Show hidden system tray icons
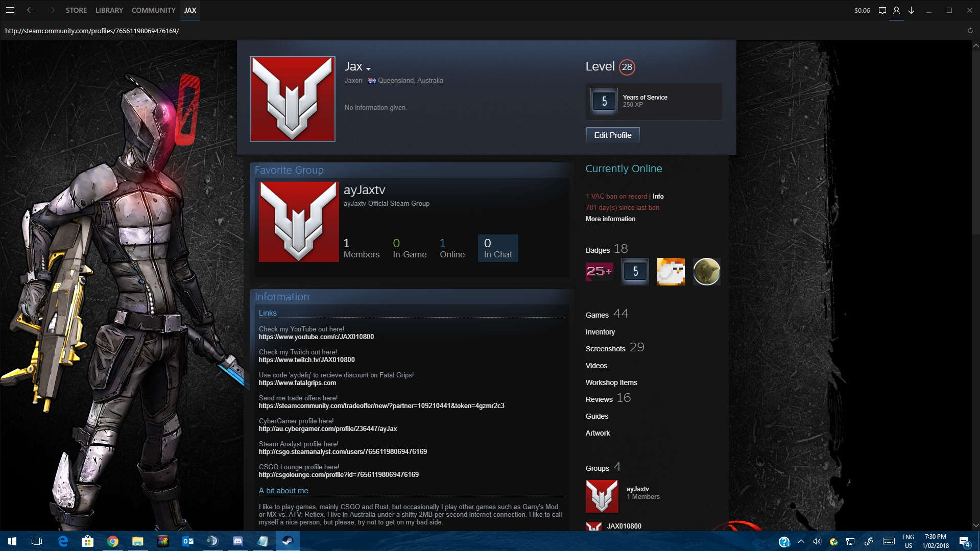This screenshot has height=551, width=980. tap(801, 541)
